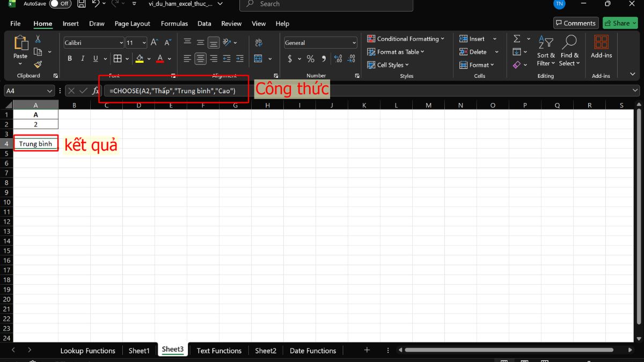Click in the Search box
The height and width of the screenshot is (362, 644).
(x=326, y=4)
